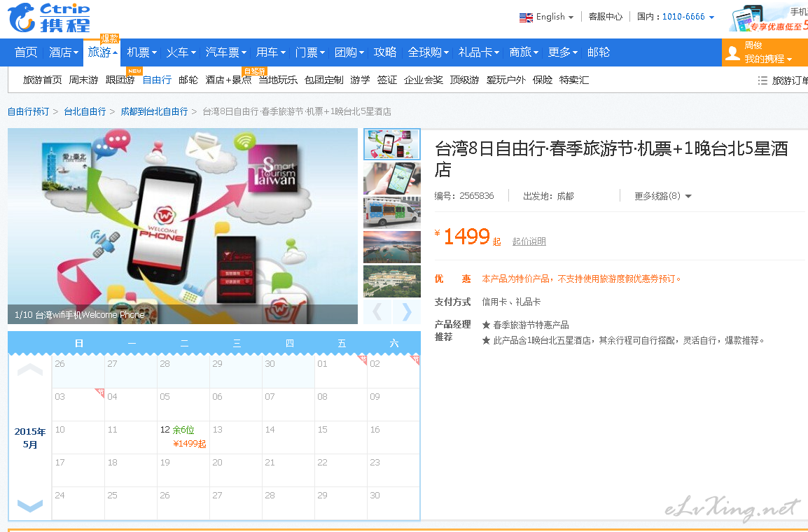The height and width of the screenshot is (532, 808).
Task: Open 当地玩乐 sub navigation tab
Action: pos(278,80)
